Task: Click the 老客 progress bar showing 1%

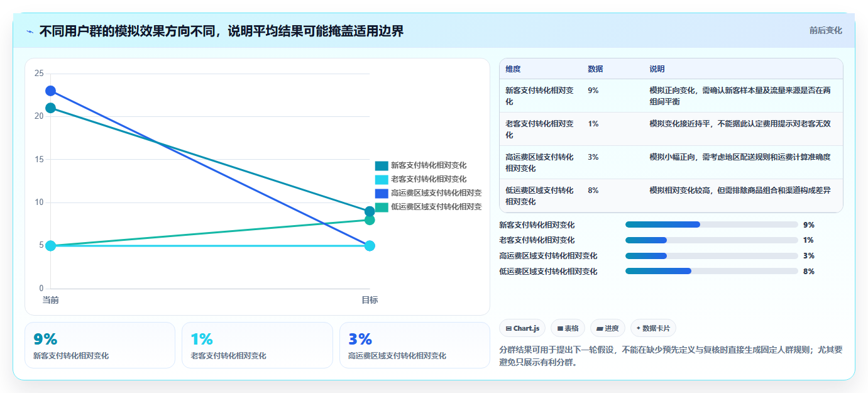Action: tap(711, 240)
